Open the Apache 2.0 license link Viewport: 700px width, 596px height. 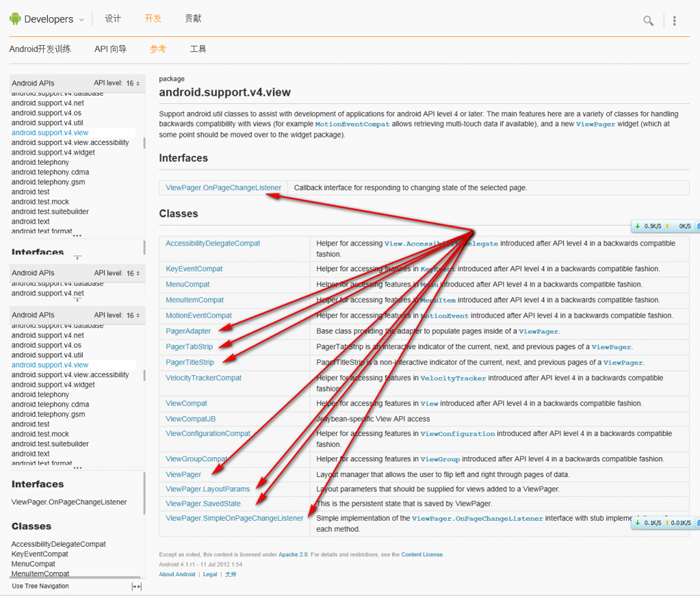click(x=293, y=554)
